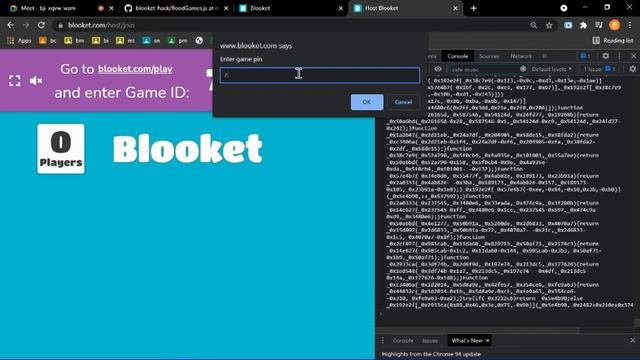This screenshot has height=360, width=640.
Task: Open the media control playlist icon
Action: (599, 25)
